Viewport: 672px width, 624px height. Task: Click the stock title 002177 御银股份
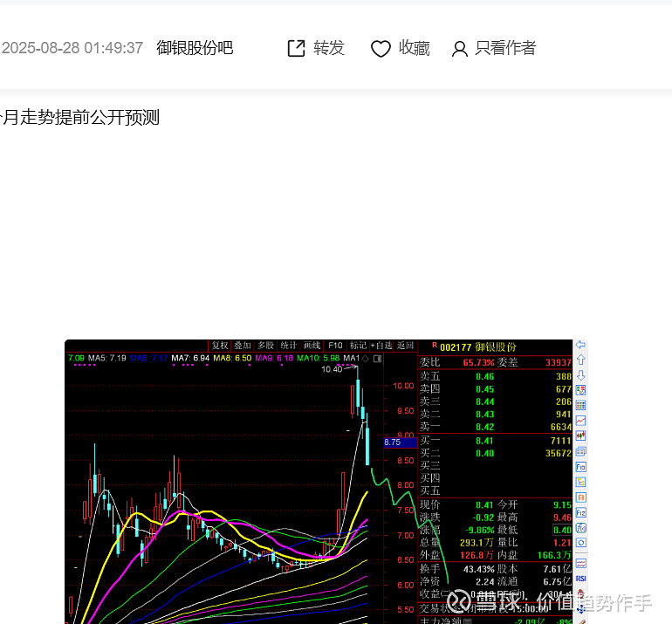(x=478, y=346)
